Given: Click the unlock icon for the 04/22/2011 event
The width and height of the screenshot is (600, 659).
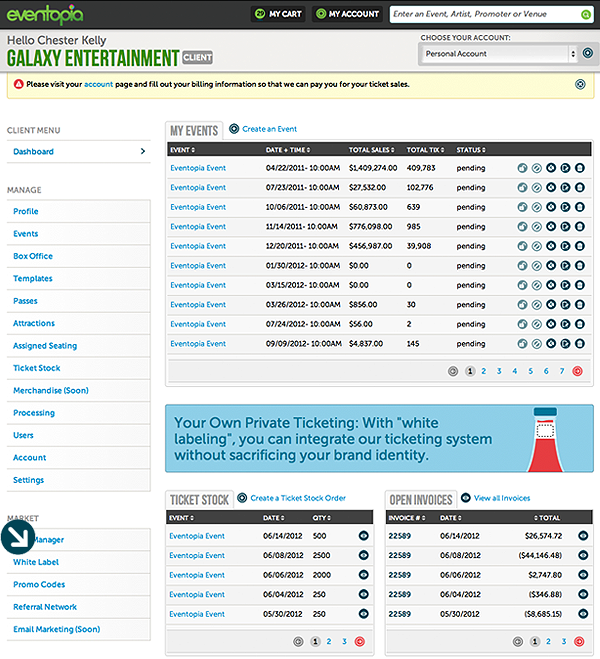Looking at the screenshot, I should (x=522, y=168).
